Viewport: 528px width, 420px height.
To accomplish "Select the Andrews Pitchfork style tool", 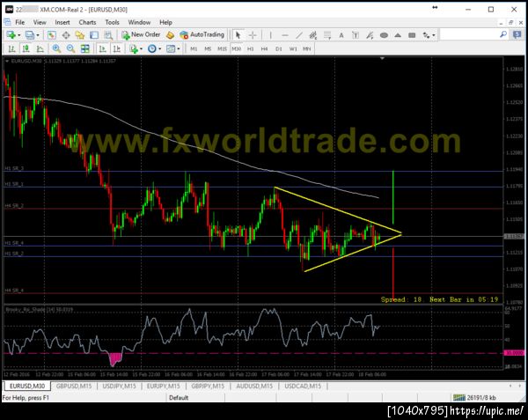I will [370, 35].
